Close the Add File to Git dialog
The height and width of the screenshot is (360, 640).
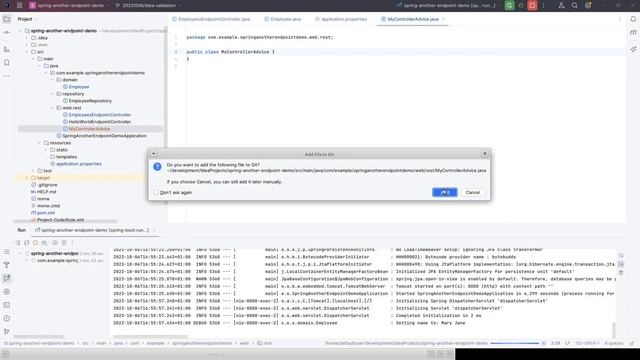coord(484,154)
